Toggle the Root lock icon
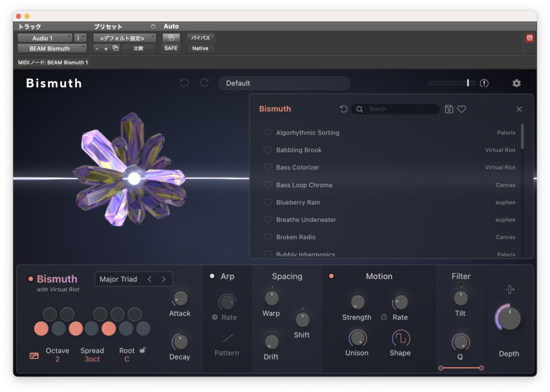The image size is (550, 392). 143,350
